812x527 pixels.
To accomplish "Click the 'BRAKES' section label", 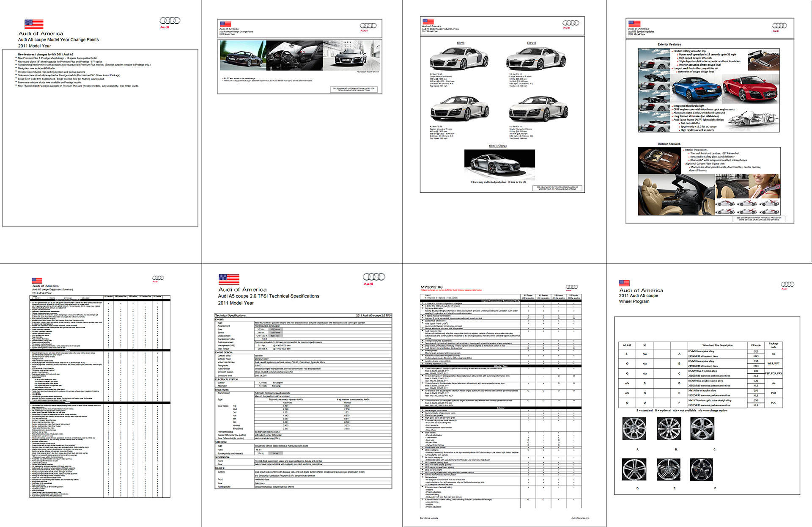I will [x=220, y=468].
